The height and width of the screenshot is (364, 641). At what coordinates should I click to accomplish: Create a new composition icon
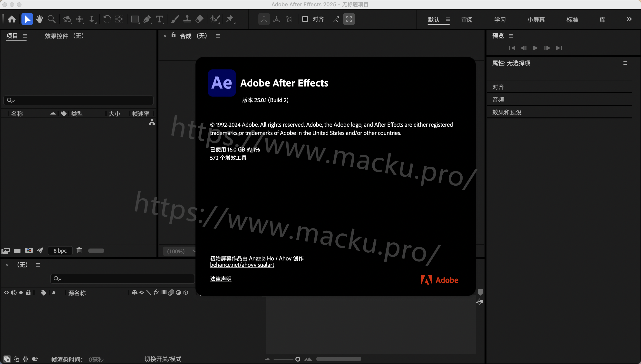tap(29, 250)
